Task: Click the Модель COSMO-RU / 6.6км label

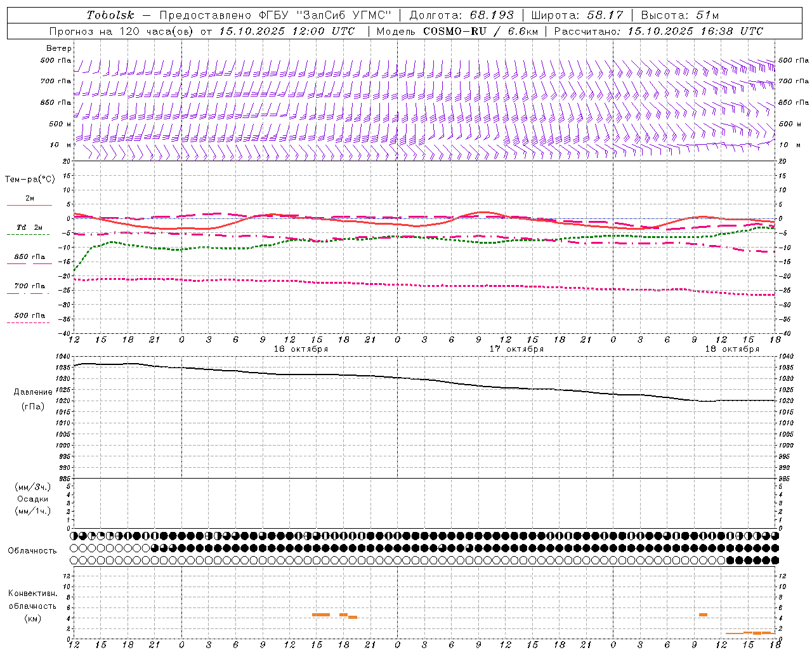Action: [457, 31]
